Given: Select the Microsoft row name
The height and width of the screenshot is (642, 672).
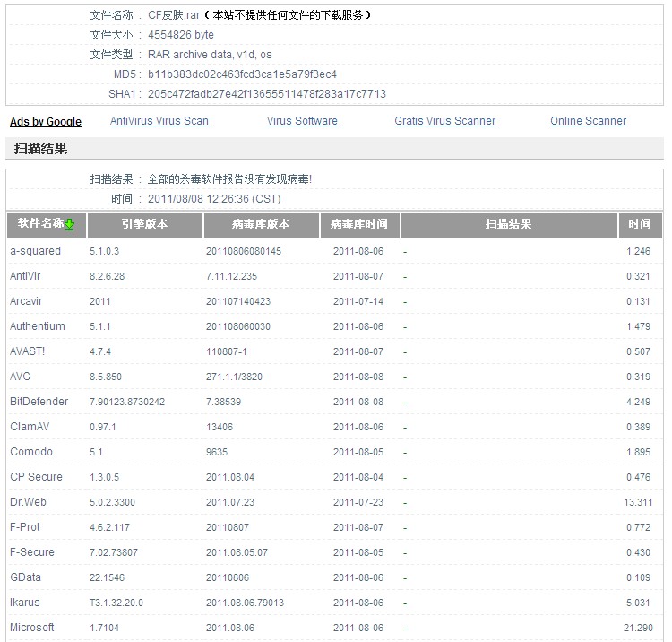Looking at the screenshot, I should tap(31, 628).
